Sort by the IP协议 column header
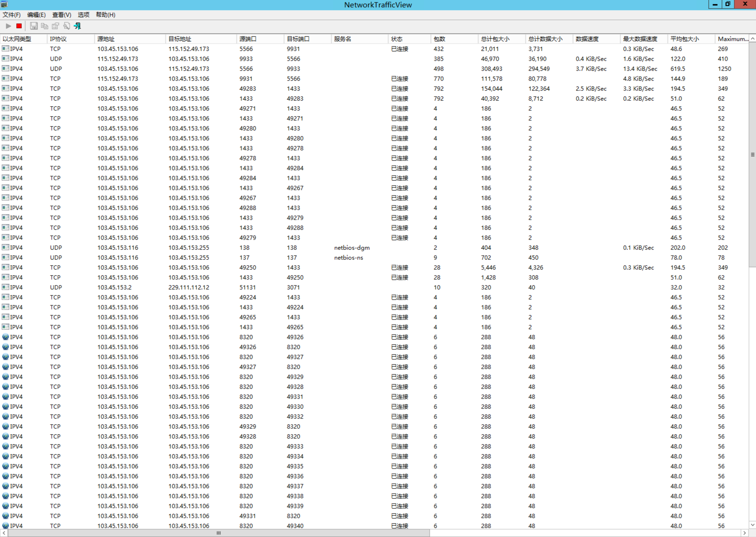Image resolution: width=756 pixels, height=537 pixels. 71,39
